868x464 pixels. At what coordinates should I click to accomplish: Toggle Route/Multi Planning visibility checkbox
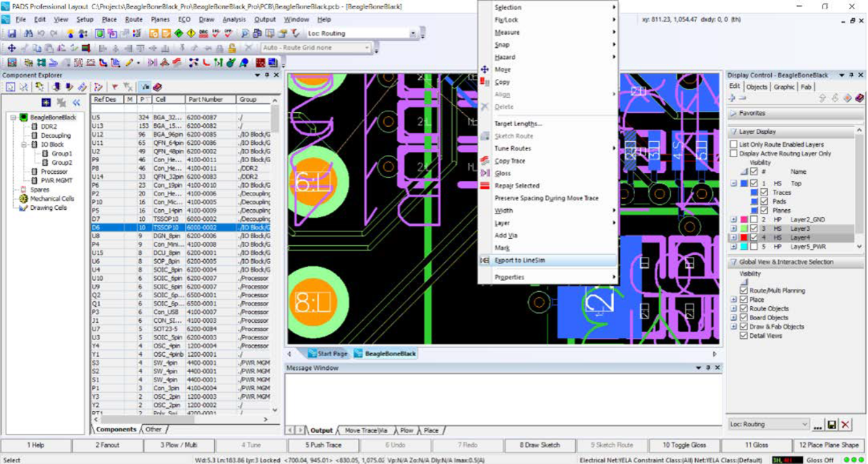(x=744, y=290)
